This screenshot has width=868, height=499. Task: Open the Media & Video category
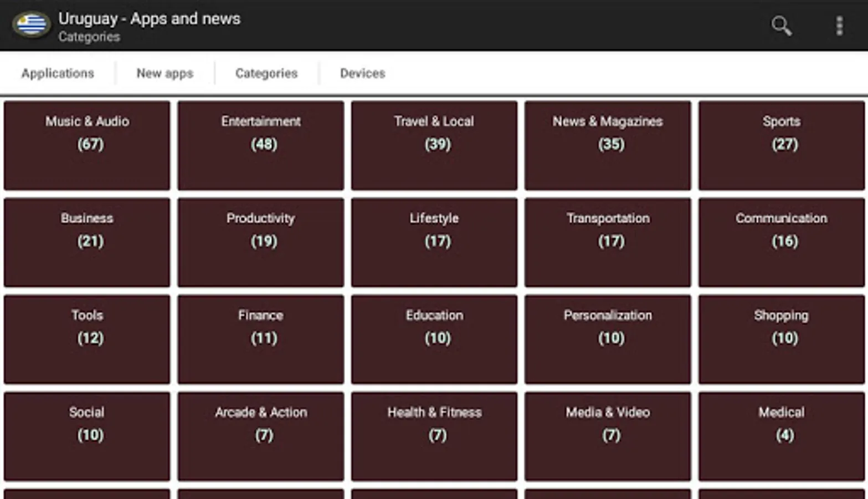[608, 436]
